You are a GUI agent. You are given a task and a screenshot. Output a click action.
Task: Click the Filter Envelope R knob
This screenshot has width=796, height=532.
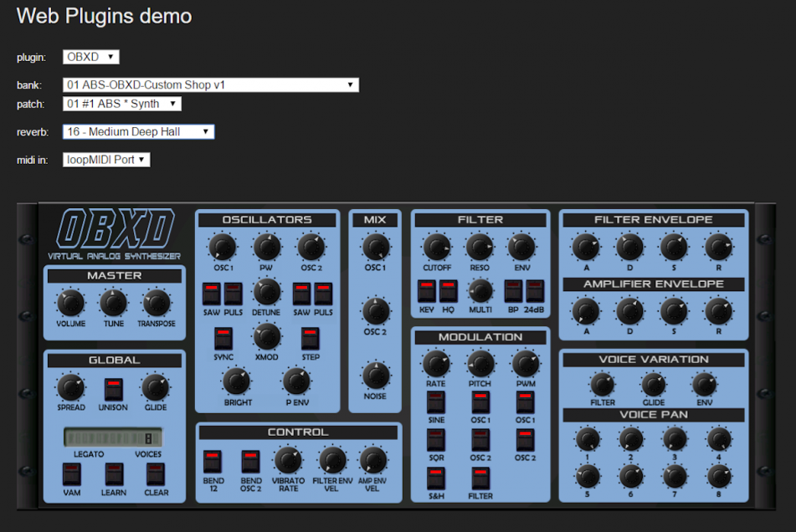(718, 247)
